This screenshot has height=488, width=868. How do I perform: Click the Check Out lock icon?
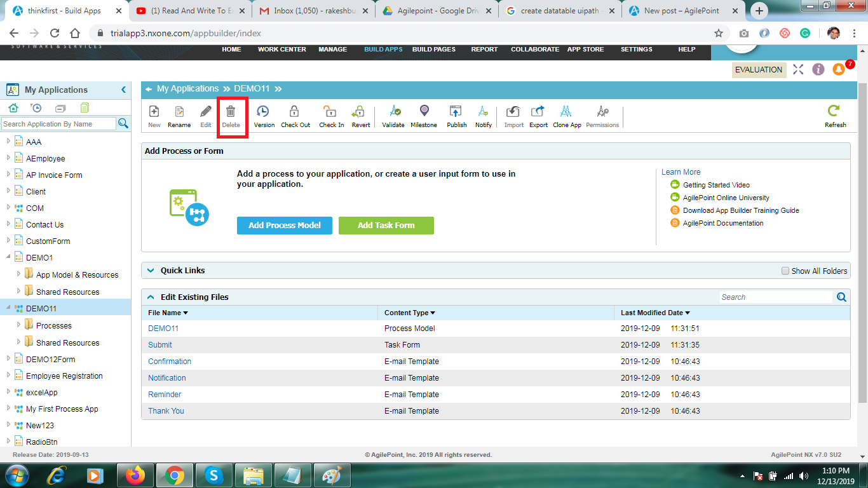[295, 112]
